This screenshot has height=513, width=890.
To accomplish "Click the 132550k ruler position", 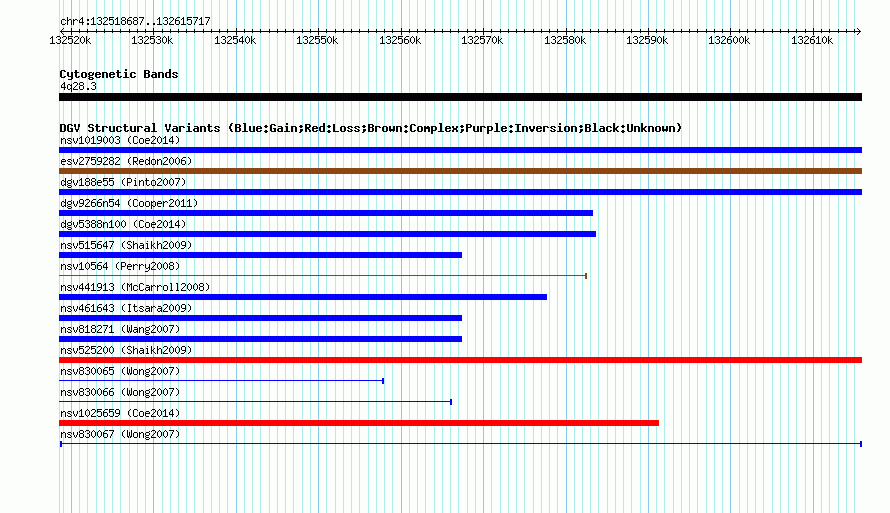I will (x=317, y=40).
